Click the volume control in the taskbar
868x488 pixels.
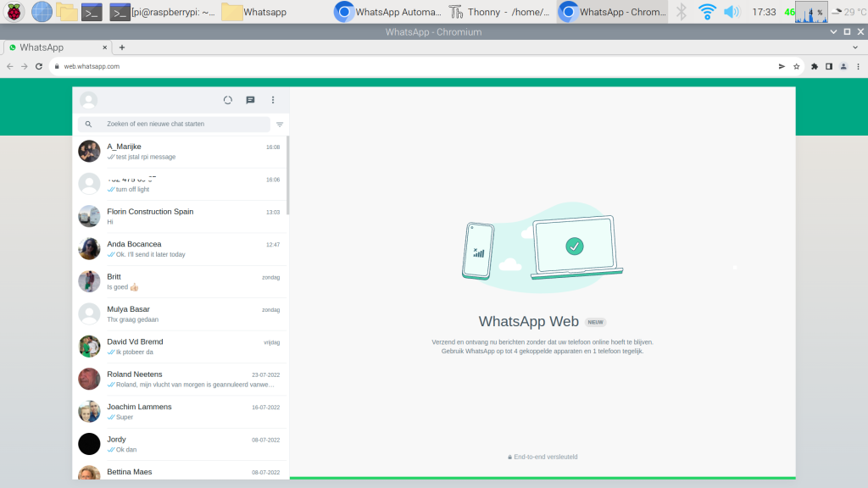point(732,12)
